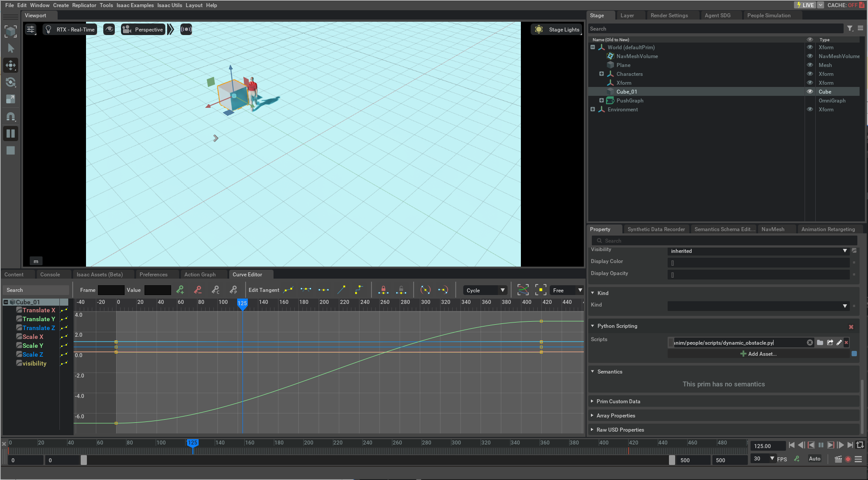Expand the Characters tree node

click(602, 74)
